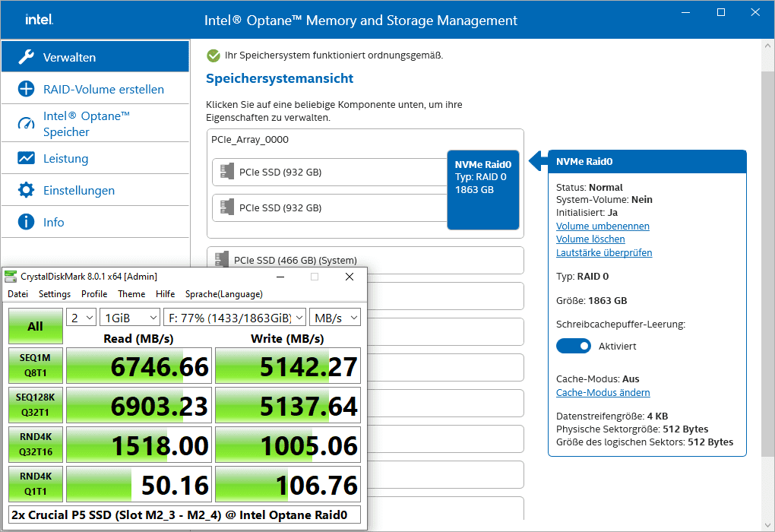The image size is (775, 532).
Task: Run all benchmarks with the All button
Action: tap(36, 326)
